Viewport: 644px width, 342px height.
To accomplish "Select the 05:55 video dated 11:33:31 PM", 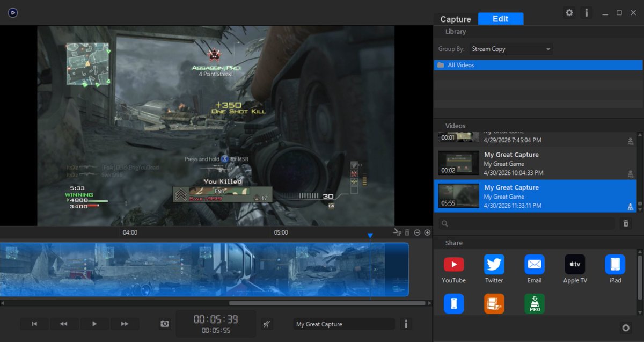I will (536, 197).
